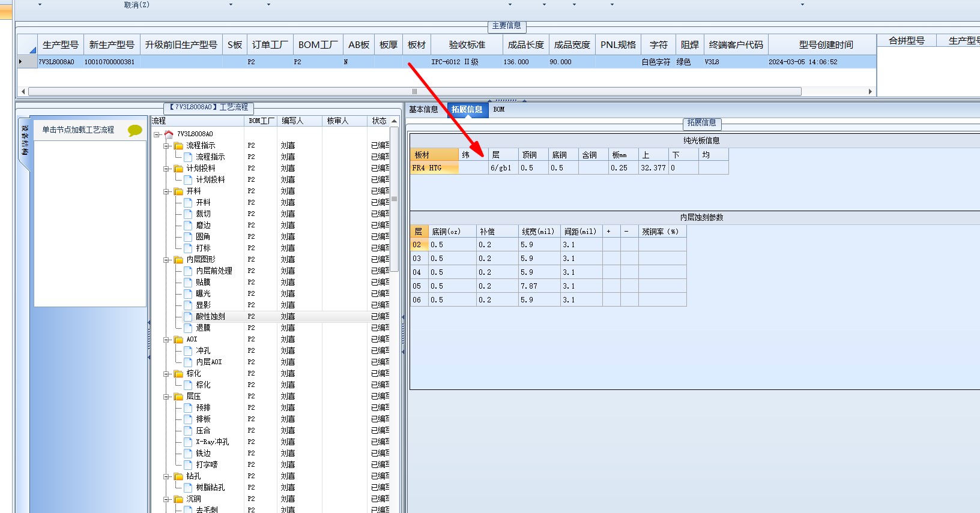
Task: Click document icon next to X-Ray冲孔
Action: [188, 442]
